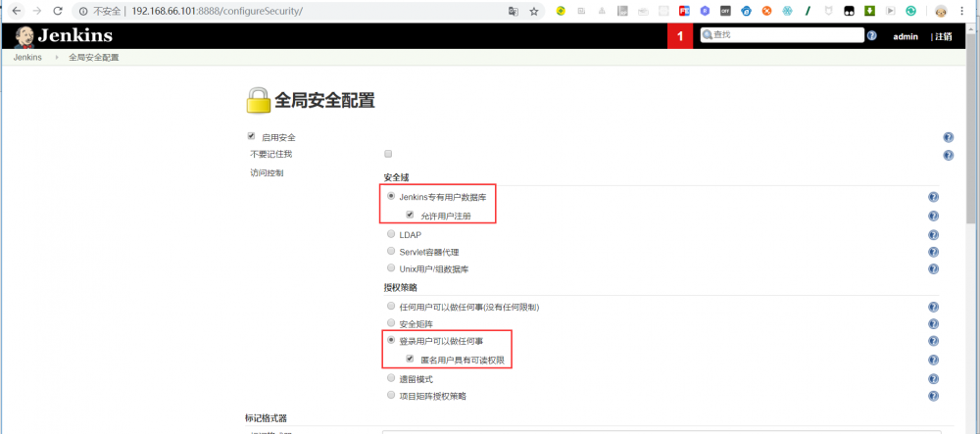Image resolution: width=980 pixels, height=434 pixels.
Task: Enable 不要记住我 checkbox
Action: tap(388, 154)
